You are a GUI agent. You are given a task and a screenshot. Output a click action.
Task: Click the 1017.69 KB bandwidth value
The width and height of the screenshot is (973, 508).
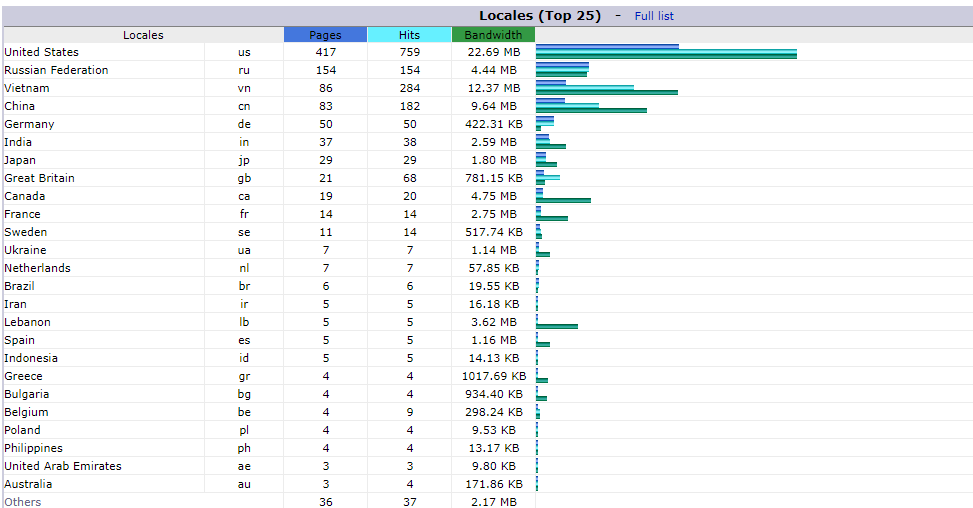494,376
